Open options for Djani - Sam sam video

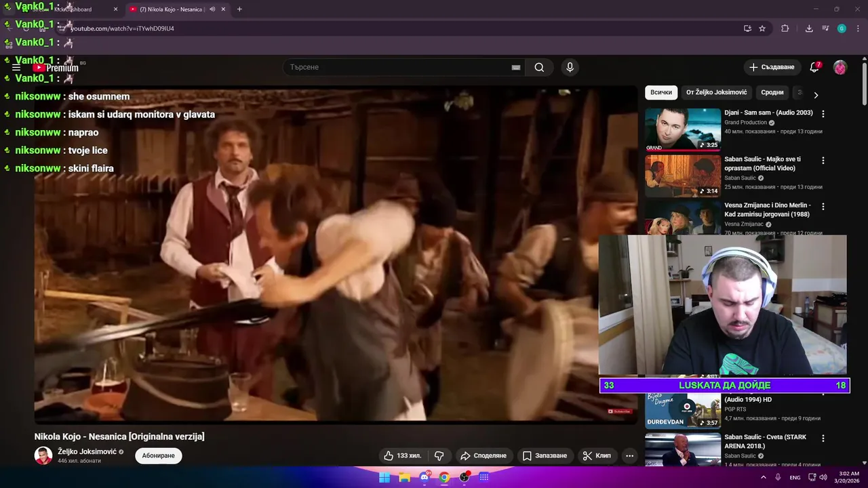823,114
